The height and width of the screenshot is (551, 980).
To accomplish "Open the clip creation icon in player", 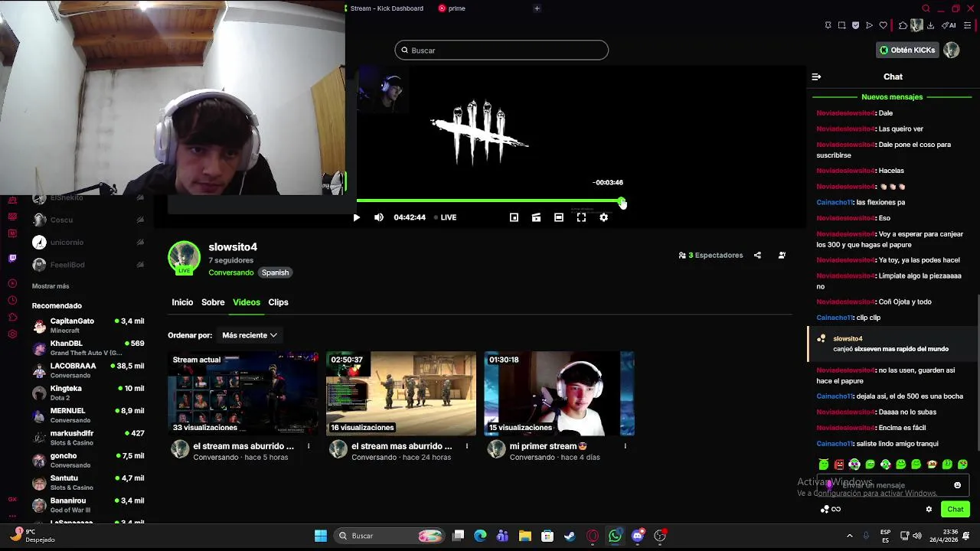I will click(x=536, y=217).
